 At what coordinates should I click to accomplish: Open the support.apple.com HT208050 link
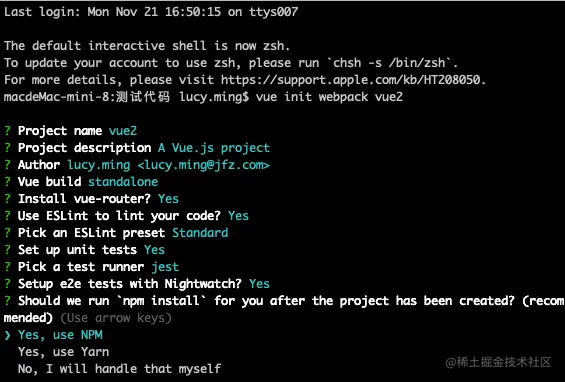point(351,80)
